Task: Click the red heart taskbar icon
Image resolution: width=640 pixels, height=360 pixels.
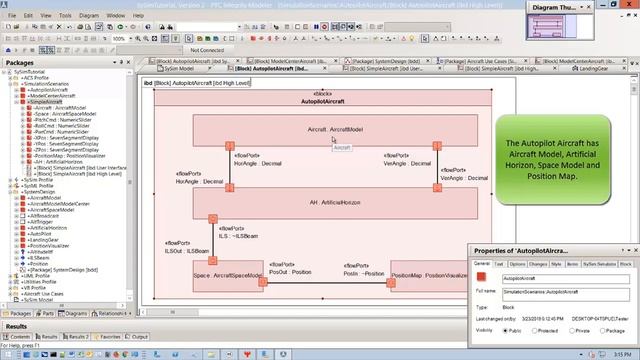Action: pyautogui.click(x=247, y=354)
